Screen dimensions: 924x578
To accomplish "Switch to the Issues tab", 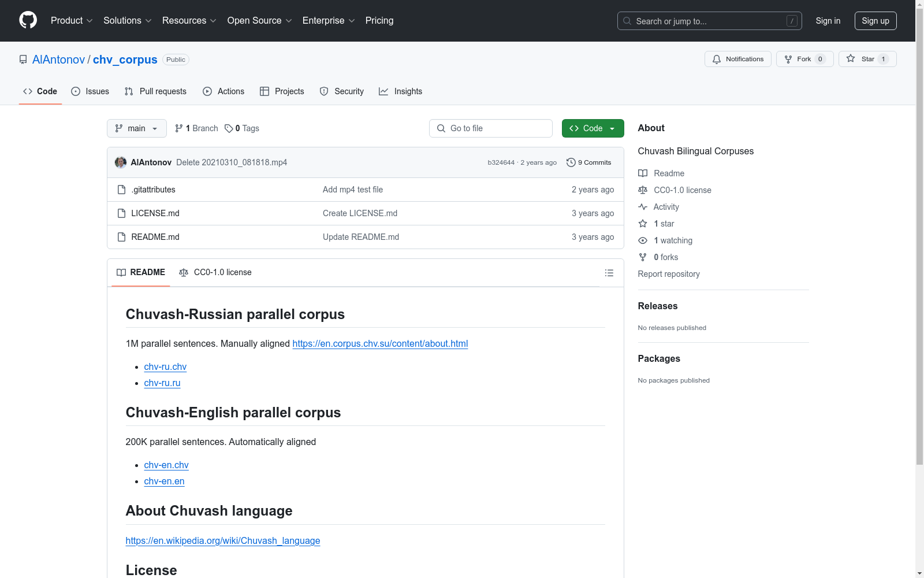I will [x=90, y=91].
